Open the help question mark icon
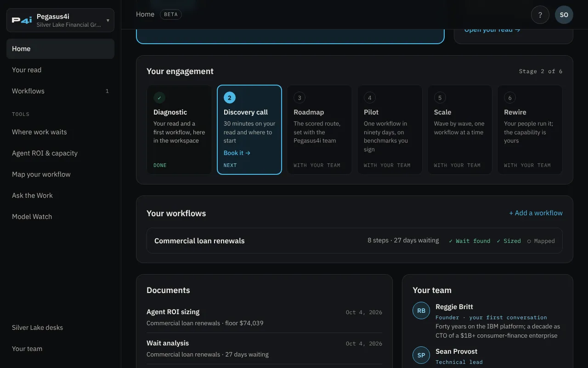588x368 pixels. pyautogui.click(x=540, y=15)
